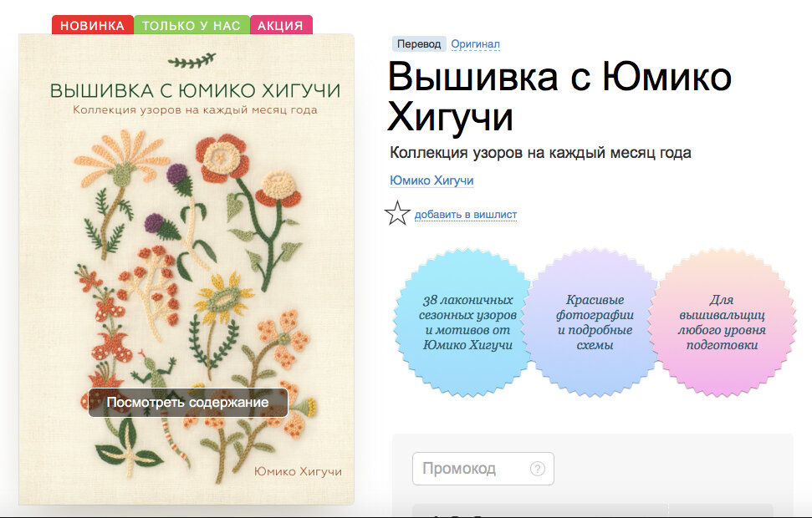Click the wishlist star icon
This screenshot has width=812, height=518.
tap(397, 213)
